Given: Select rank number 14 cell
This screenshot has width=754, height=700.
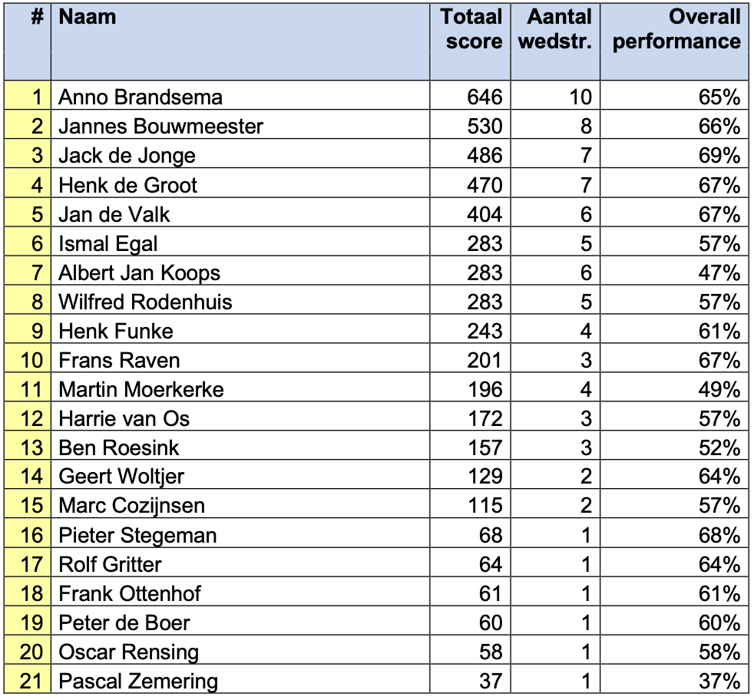Looking at the screenshot, I should pos(28,474).
